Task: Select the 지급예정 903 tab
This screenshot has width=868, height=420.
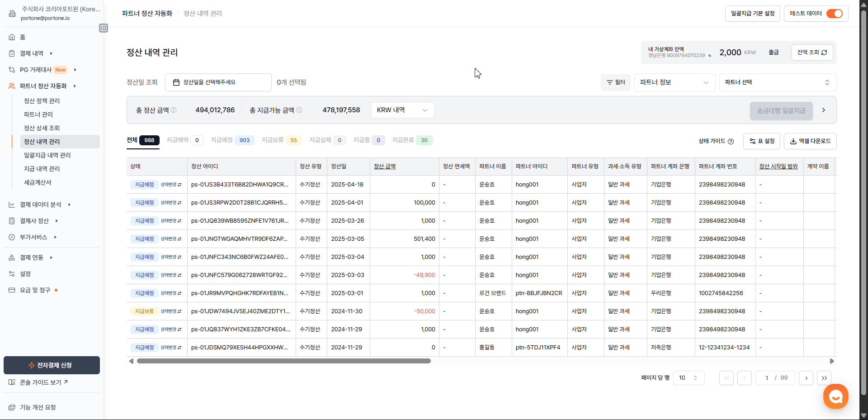Action: (232, 140)
